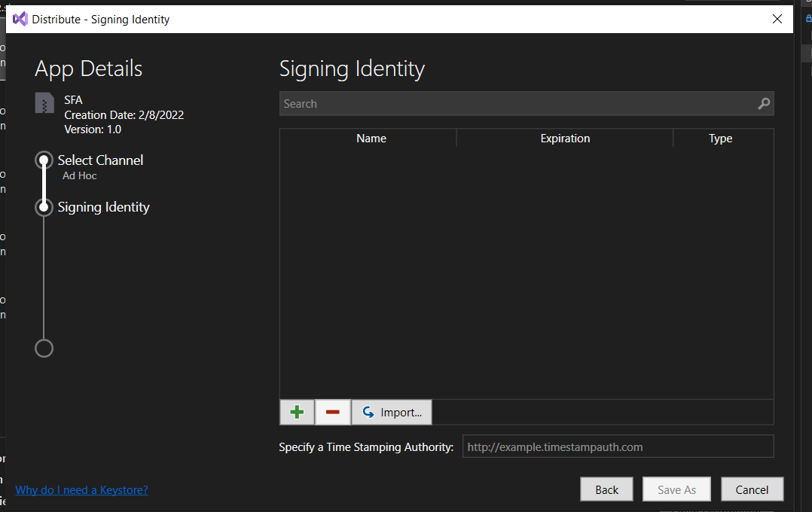Click the Save As button

(676, 489)
